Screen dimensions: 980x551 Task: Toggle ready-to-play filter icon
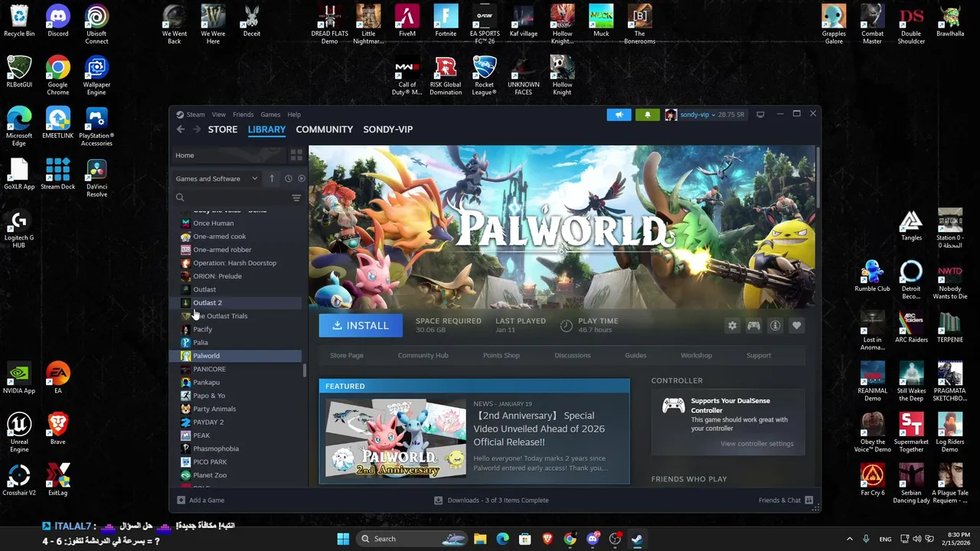coord(301,178)
